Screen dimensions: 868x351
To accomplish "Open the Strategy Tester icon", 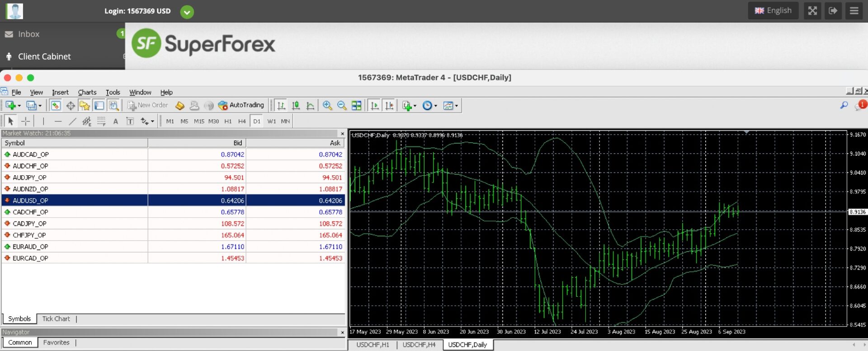I will click(x=113, y=106).
